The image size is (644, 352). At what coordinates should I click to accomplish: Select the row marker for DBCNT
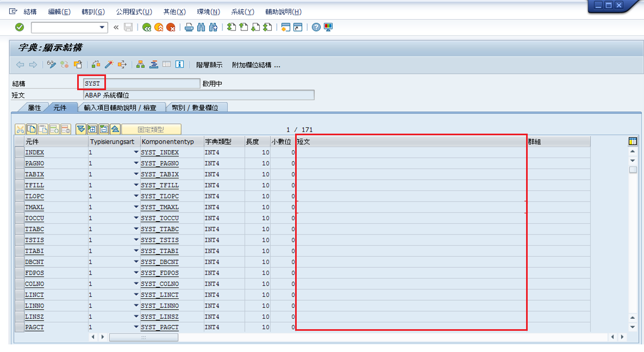19,262
